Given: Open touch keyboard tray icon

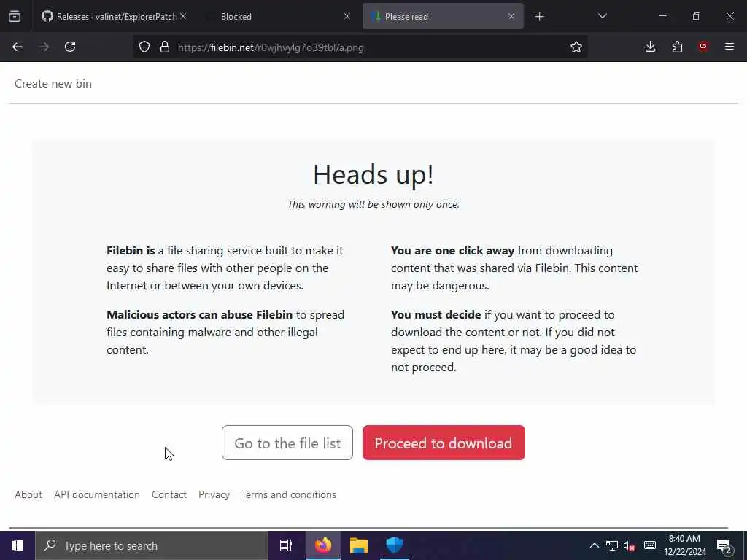Looking at the screenshot, I should click(x=650, y=545).
